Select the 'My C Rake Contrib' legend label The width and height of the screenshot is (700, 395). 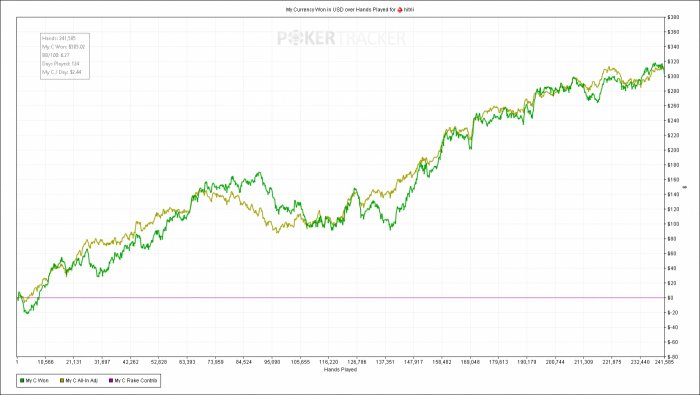[x=136, y=381]
